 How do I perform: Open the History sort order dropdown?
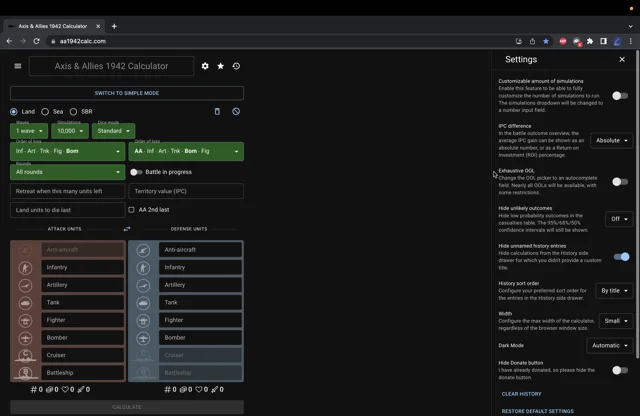coord(614,291)
